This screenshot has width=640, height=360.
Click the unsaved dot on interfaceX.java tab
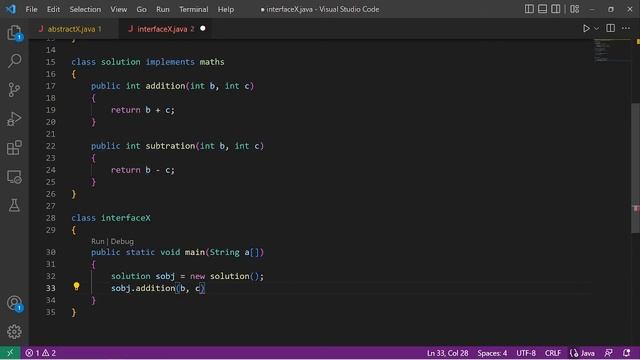click(x=203, y=29)
